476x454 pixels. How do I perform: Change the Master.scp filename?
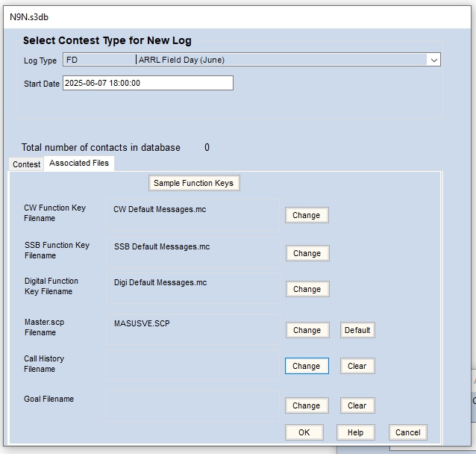(306, 330)
